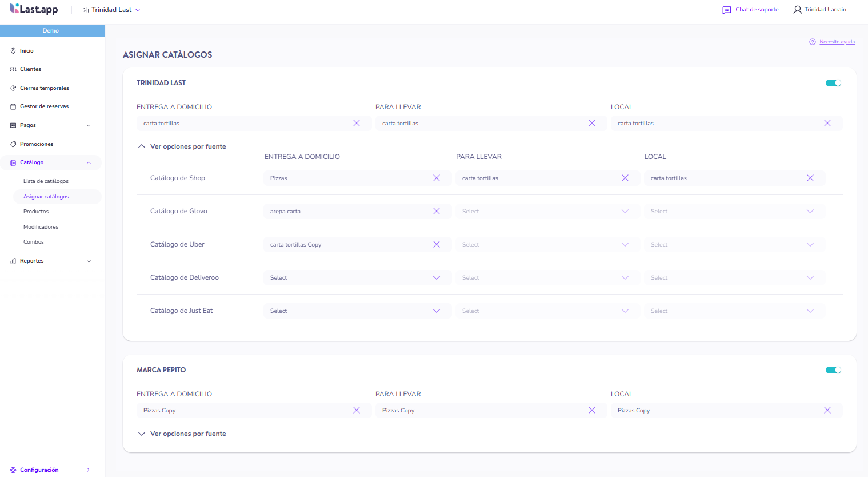This screenshot has height=477, width=868.
Task: Clear carta tortillas Copy from Catálogo de Uber
Action: [437, 244]
